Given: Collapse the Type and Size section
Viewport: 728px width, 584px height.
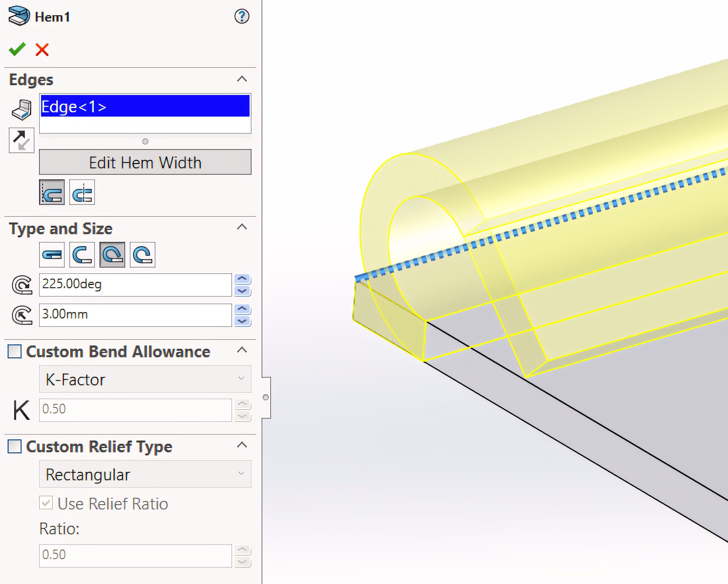Looking at the screenshot, I should pos(242,227).
